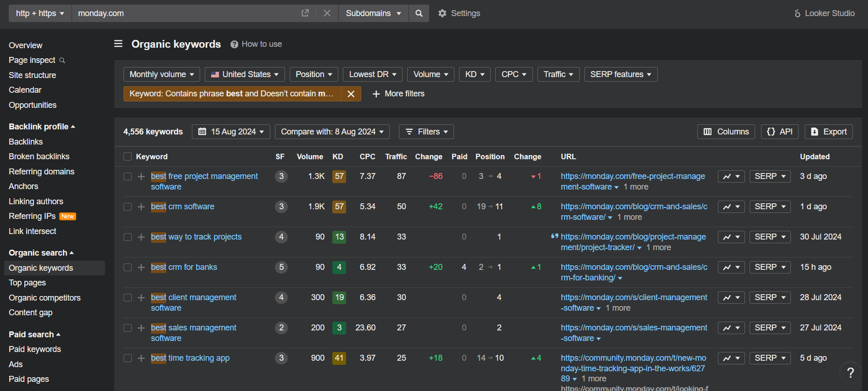The image size is (868, 391).
Task: Open SERP dropdown for best crm software
Action: (x=770, y=207)
